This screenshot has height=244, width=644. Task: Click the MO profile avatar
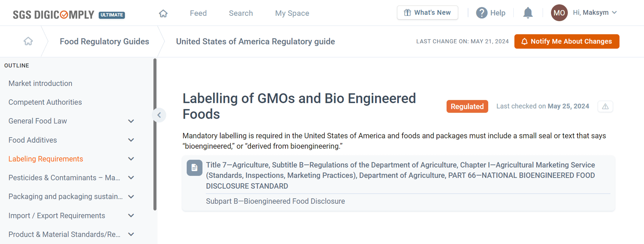(x=559, y=12)
